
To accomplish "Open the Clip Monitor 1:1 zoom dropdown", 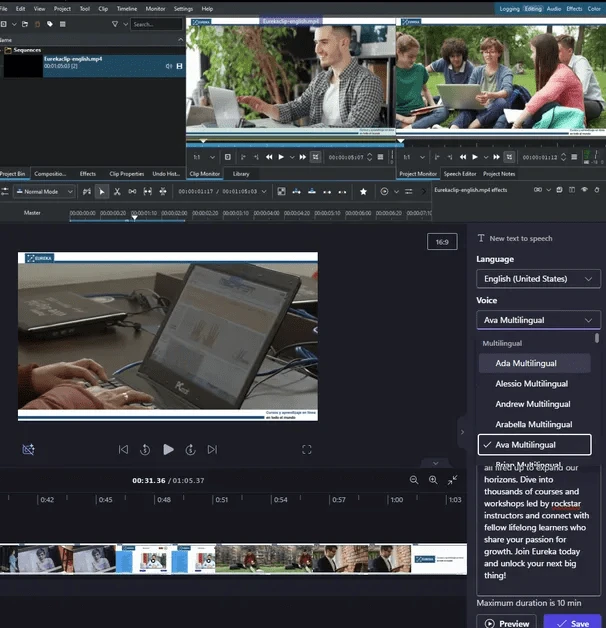I will tap(204, 157).
